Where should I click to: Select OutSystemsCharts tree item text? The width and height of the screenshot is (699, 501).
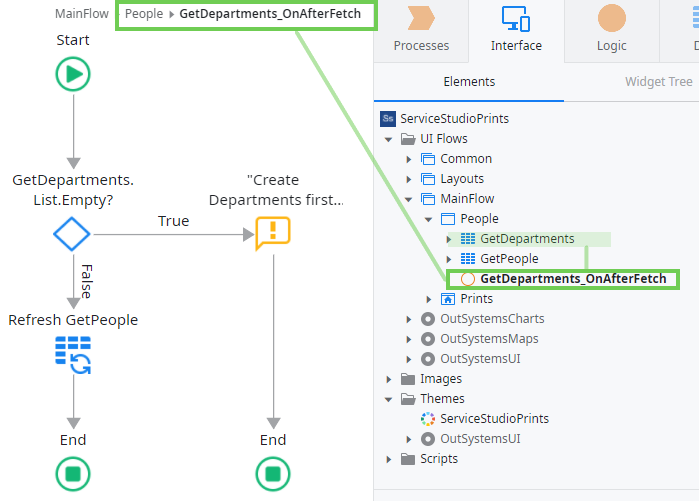492,319
